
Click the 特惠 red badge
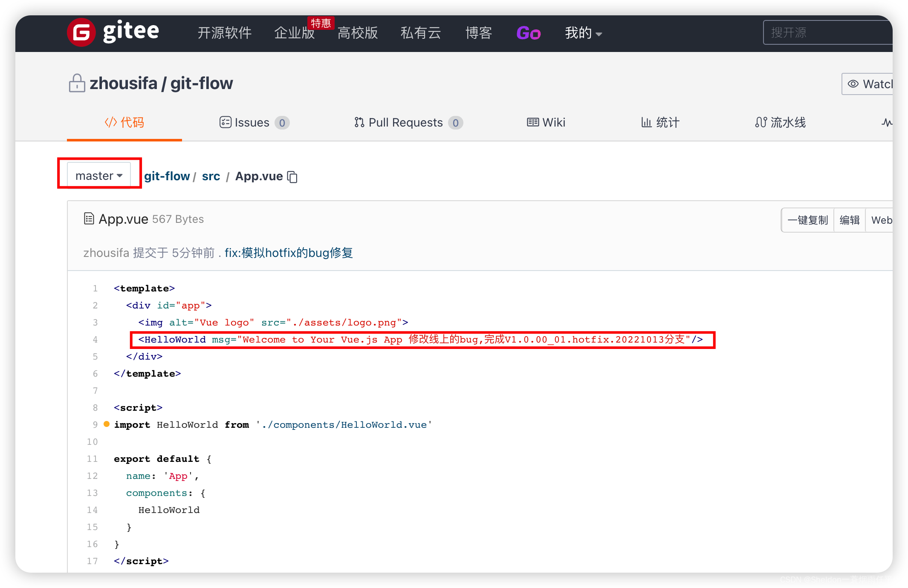(321, 23)
